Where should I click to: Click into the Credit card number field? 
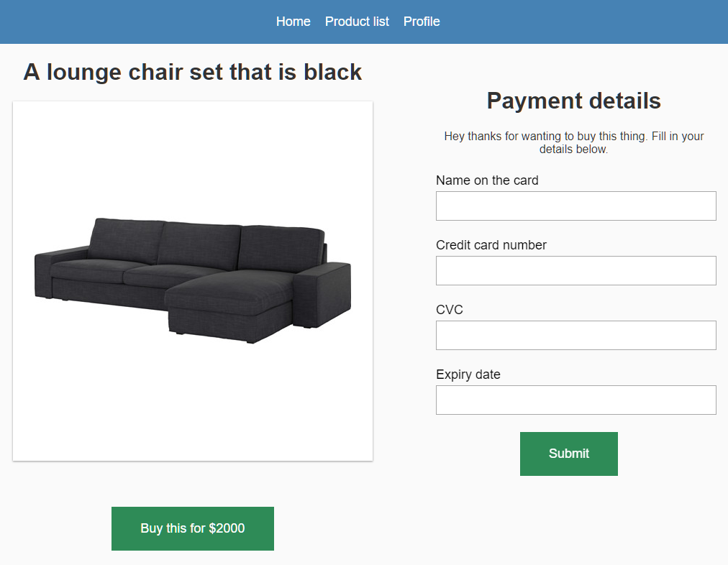pos(575,270)
